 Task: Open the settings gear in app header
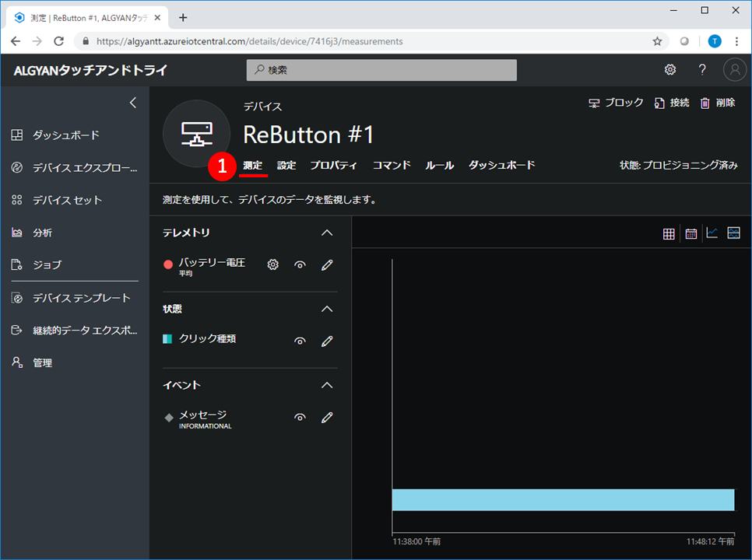click(x=670, y=70)
